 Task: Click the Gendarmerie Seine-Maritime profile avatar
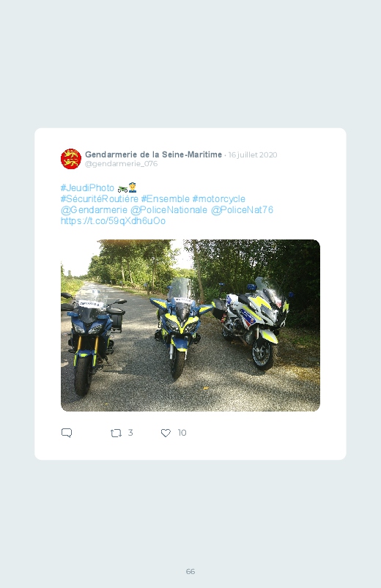pos(71,159)
